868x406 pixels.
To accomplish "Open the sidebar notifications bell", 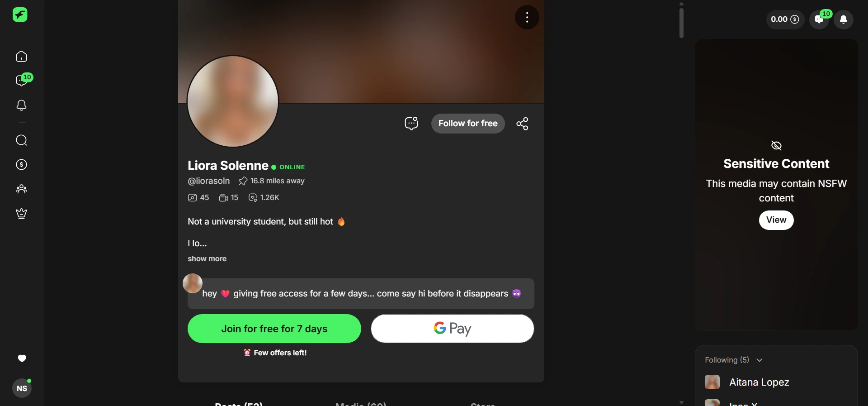I will [21, 105].
